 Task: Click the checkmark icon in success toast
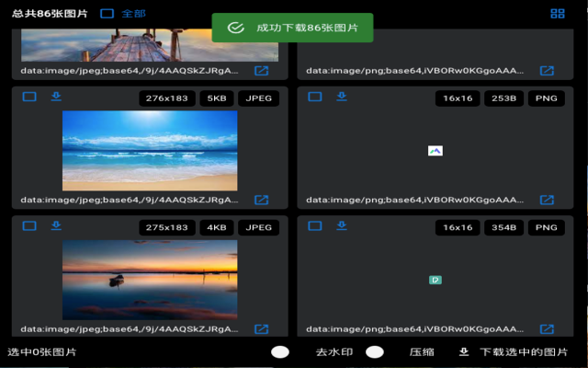pyautogui.click(x=236, y=28)
